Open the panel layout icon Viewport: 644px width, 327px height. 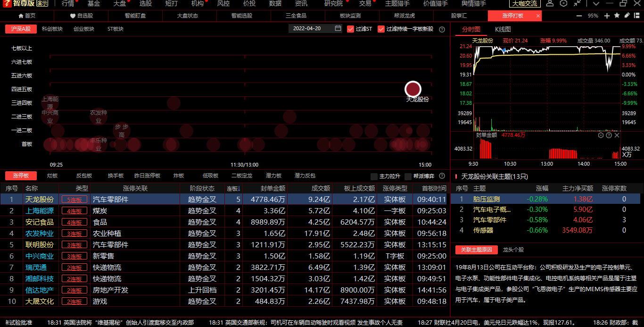click(637, 16)
